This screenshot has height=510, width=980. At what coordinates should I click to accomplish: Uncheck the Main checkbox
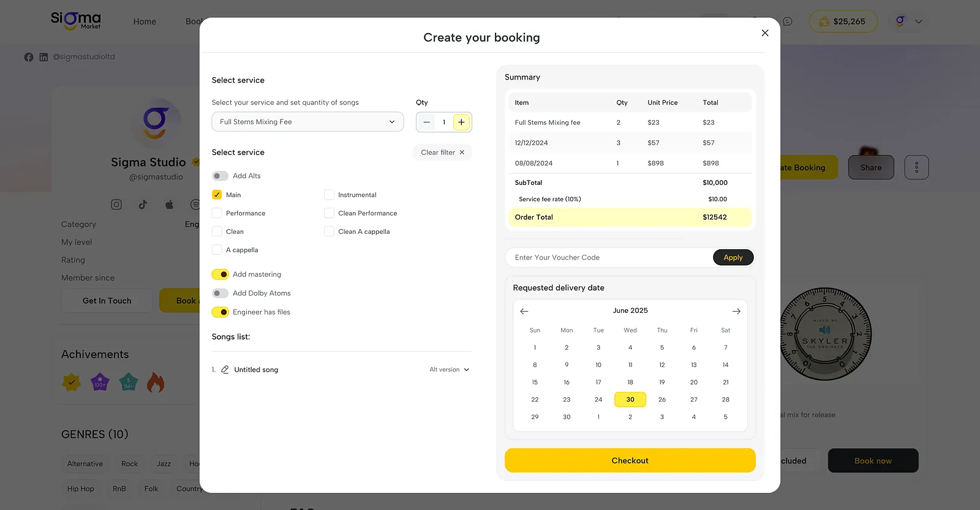click(217, 195)
